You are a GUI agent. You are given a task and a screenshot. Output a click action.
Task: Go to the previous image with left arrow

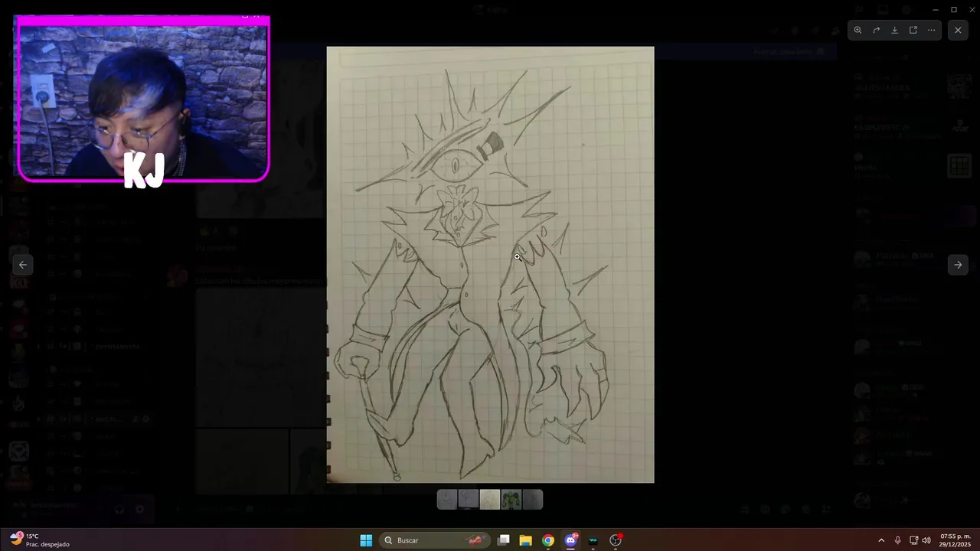click(x=23, y=265)
